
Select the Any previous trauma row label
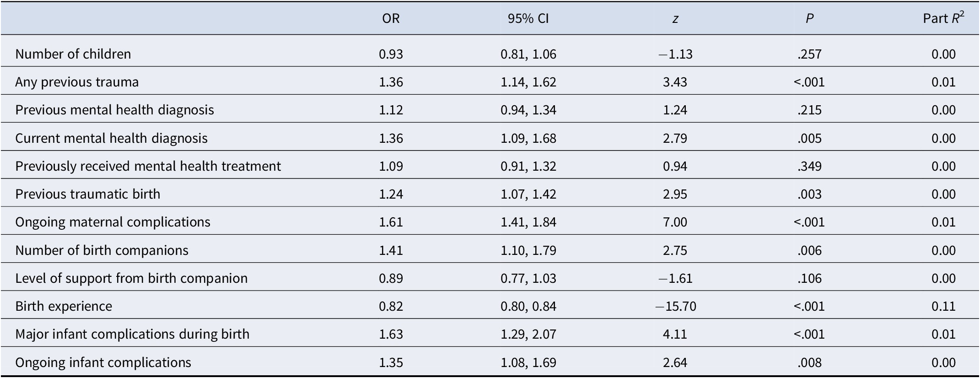[77, 82]
